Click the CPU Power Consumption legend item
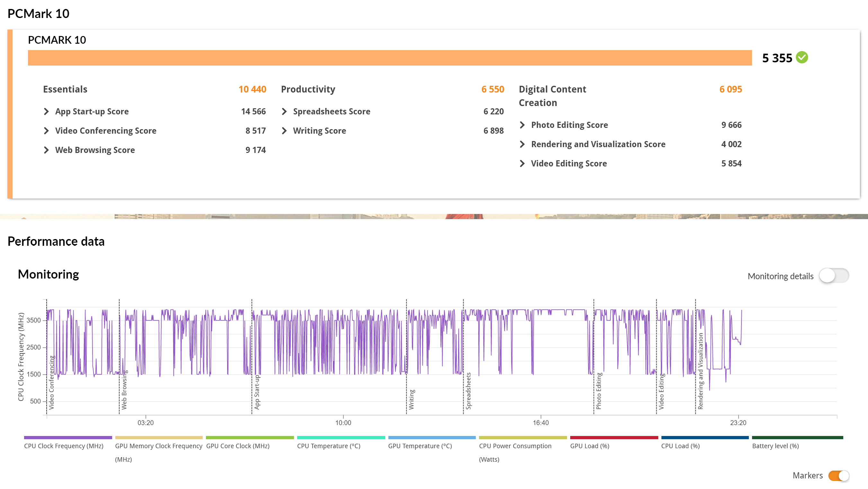This screenshot has height=489, width=868. [x=515, y=446]
